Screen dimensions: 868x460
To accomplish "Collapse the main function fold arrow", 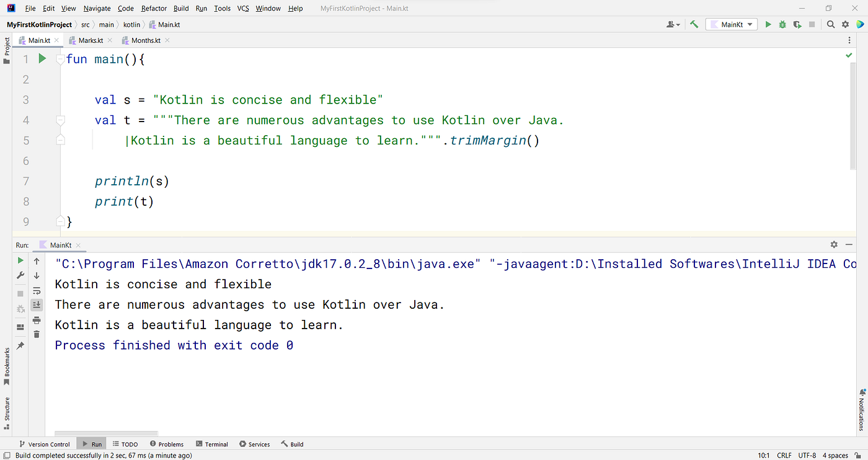I will point(60,59).
